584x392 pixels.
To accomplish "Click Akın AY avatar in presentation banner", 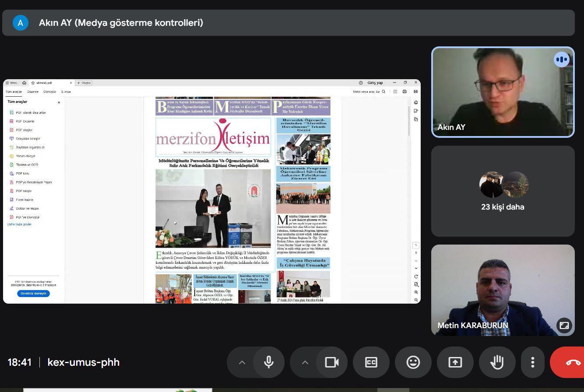I will (21, 23).
